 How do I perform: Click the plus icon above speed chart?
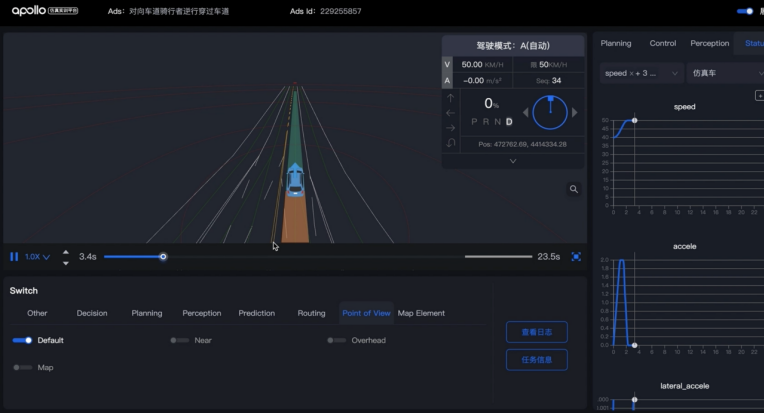[x=759, y=95]
